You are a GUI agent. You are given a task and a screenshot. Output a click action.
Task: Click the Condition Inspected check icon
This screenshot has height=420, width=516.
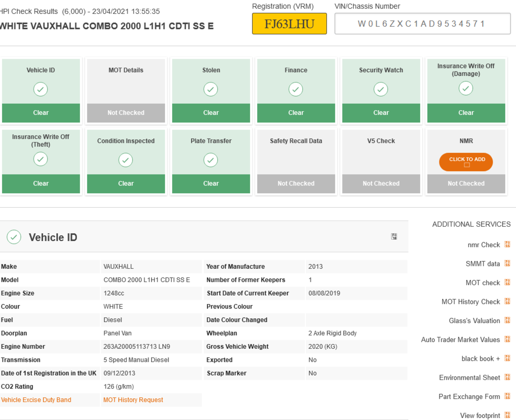click(126, 160)
